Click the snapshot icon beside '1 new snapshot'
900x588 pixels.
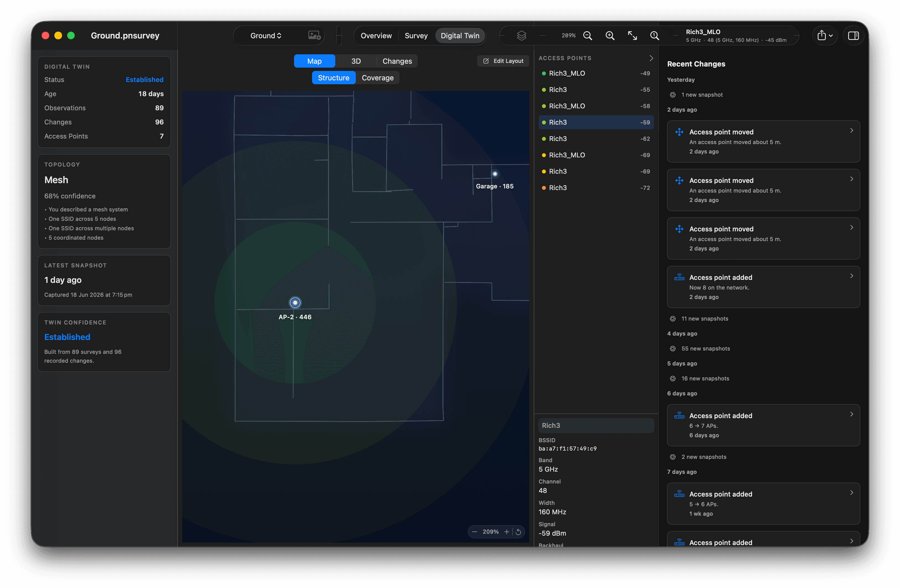point(673,95)
